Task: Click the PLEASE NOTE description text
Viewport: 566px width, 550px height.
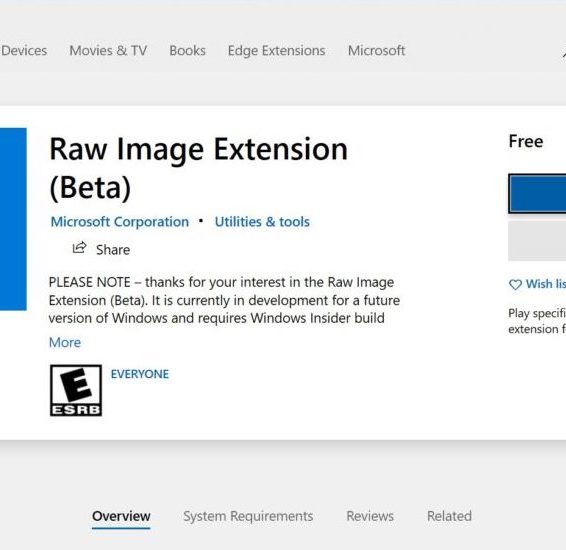Action: coord(224,300)
